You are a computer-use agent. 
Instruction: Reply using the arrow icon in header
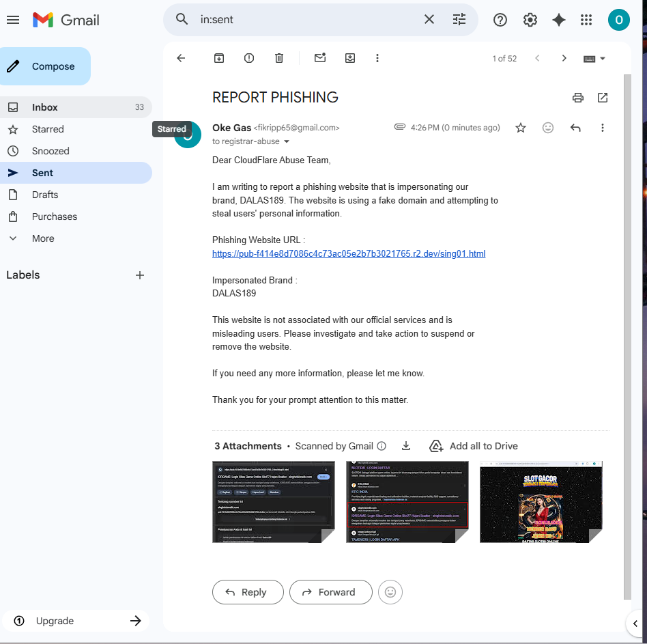click(575, 128)
